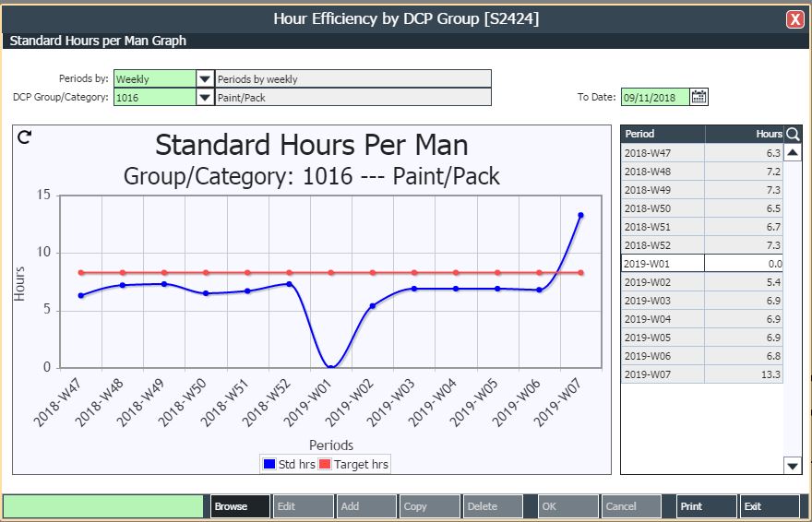This screenshot has width=812, height=522.
Task: Select the 2019-W01 table row
Action: [701, 264]
